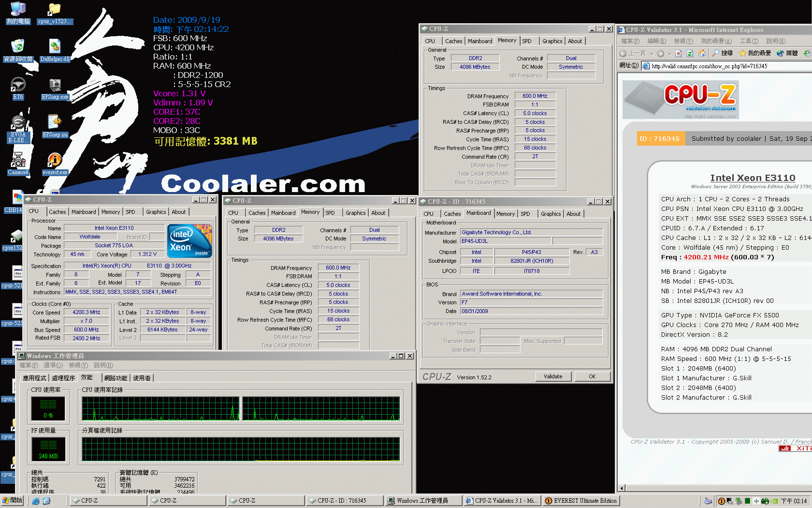This screenshot has width=812, height=508.
Task: Click the Wolfdale code name value
Action: (90, 237)
